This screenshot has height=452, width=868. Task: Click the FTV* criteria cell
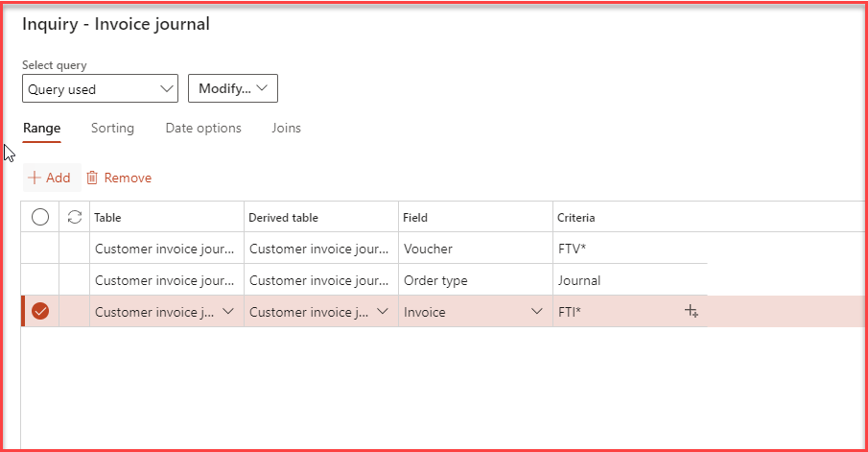click(628, 249)
